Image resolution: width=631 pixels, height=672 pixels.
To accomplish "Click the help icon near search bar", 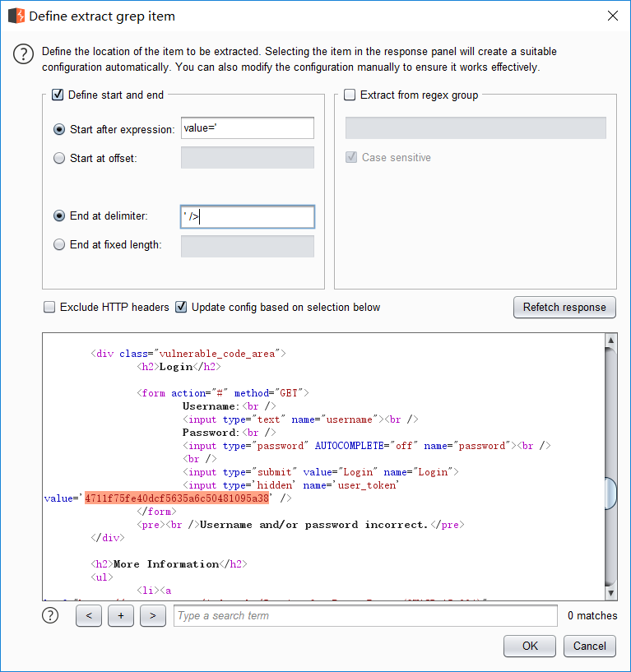I will click(51, 615).
